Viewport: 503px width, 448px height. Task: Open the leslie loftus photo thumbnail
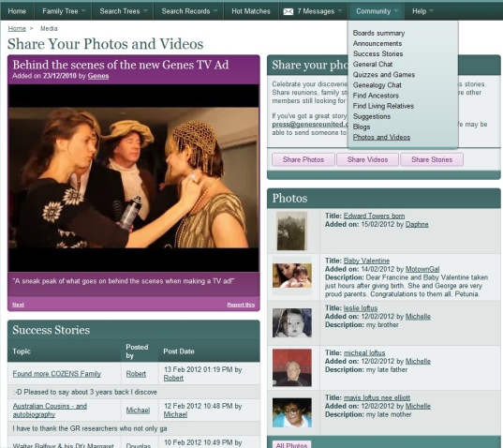[x=292, y=322]
